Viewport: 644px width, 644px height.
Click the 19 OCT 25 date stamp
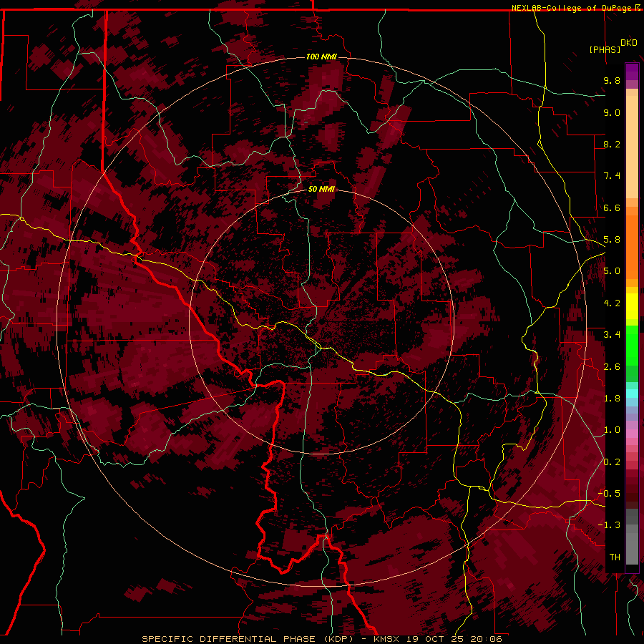coord(435,639)
